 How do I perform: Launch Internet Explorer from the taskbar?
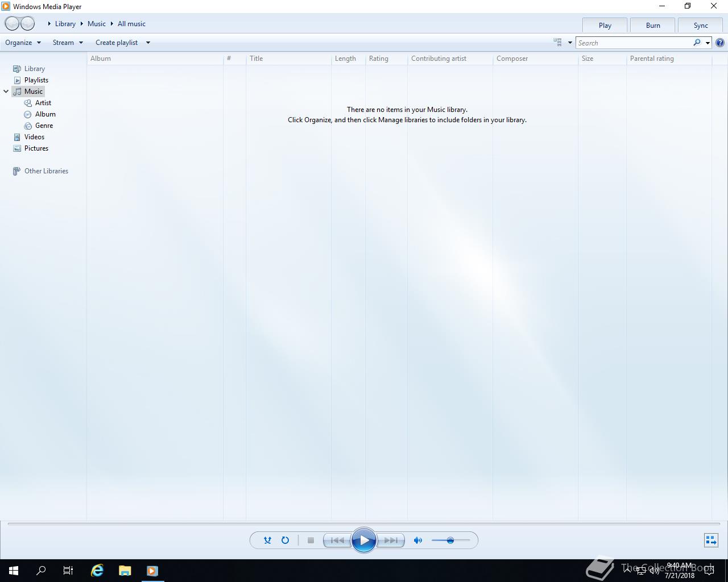[97, 571]
